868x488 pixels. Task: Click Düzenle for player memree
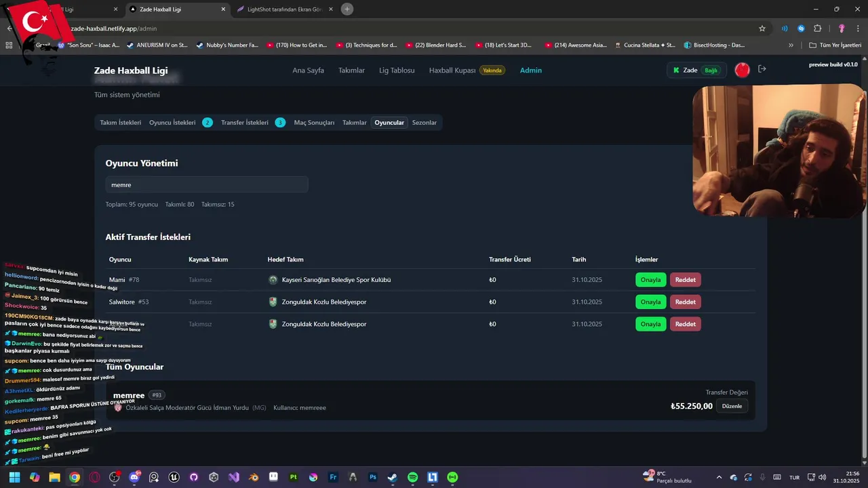(732, 406)
